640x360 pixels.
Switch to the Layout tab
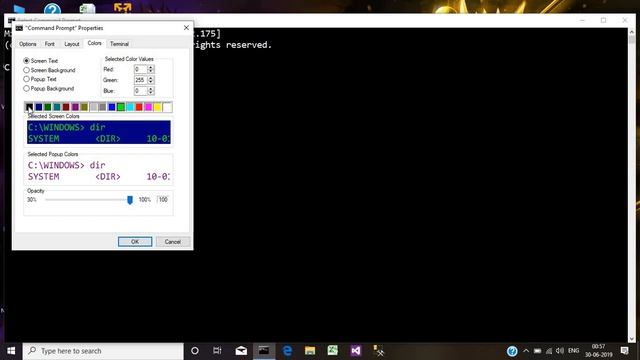click(72, 44)
